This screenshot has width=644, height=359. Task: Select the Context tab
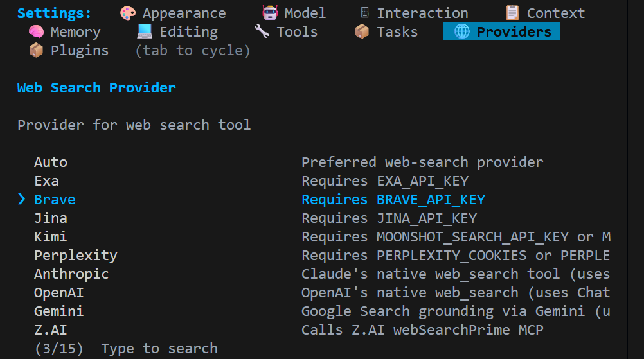click(x=546, y=13)
